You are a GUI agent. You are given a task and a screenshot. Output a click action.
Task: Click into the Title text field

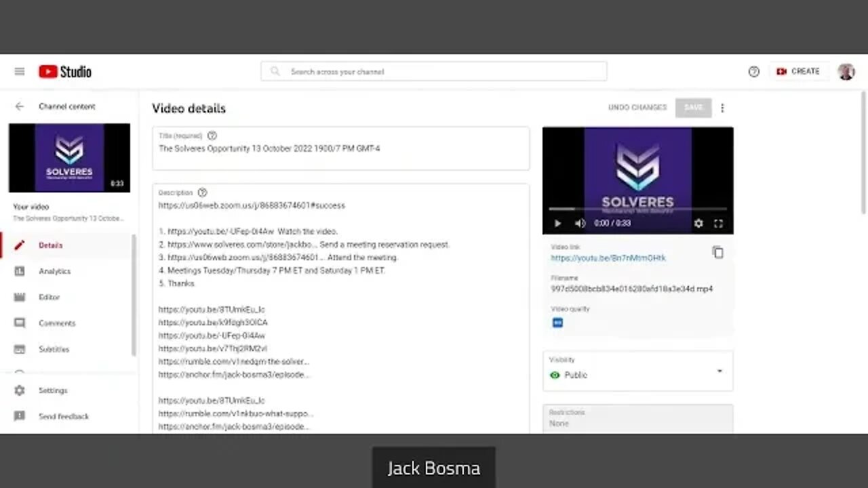click(340, 148)
